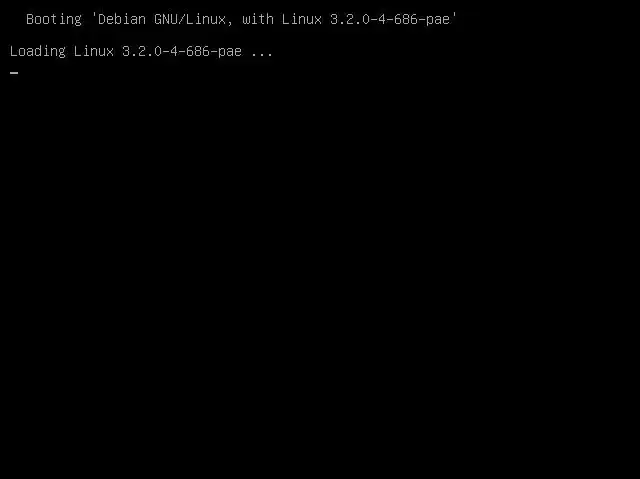Image resolution: width=640 pixels, height=479 pixels.
Task: Click the comma after GNU/Linux
Action: pos(230,23)
